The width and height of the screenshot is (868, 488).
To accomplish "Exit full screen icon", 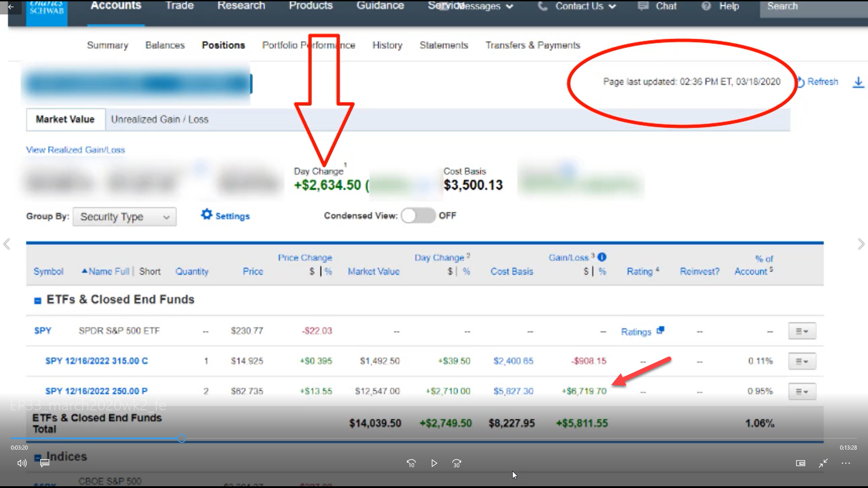I will click(823, 463).
